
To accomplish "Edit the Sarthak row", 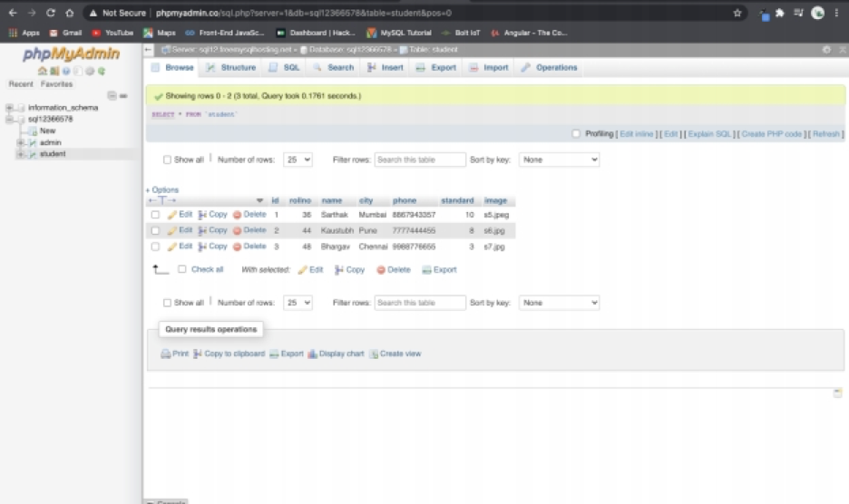I will pos(181,215).
